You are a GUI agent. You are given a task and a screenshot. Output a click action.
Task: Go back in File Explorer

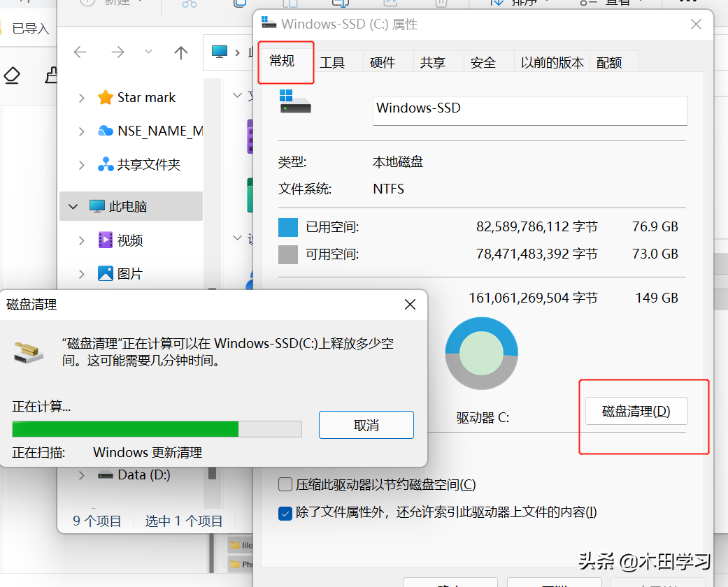[x=80, y=52]
